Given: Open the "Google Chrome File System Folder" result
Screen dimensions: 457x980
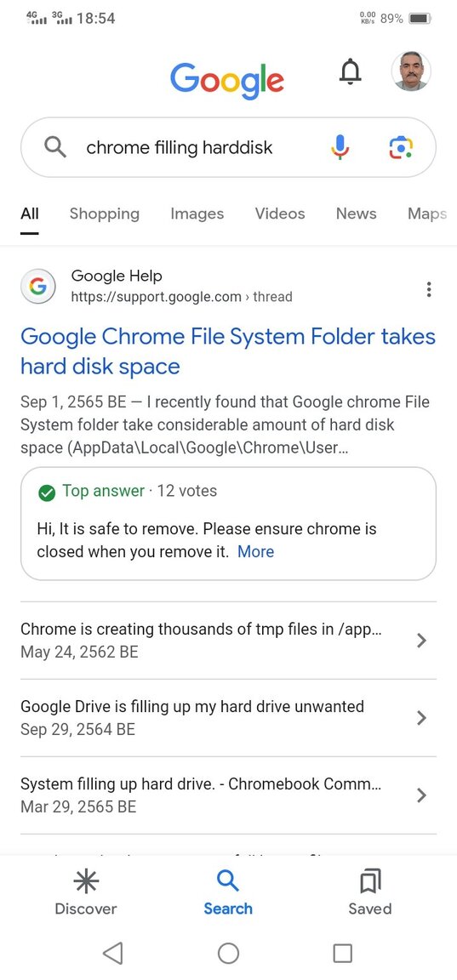Looking at the screenshot, I should pyautogui.click(x=228, y=351).
